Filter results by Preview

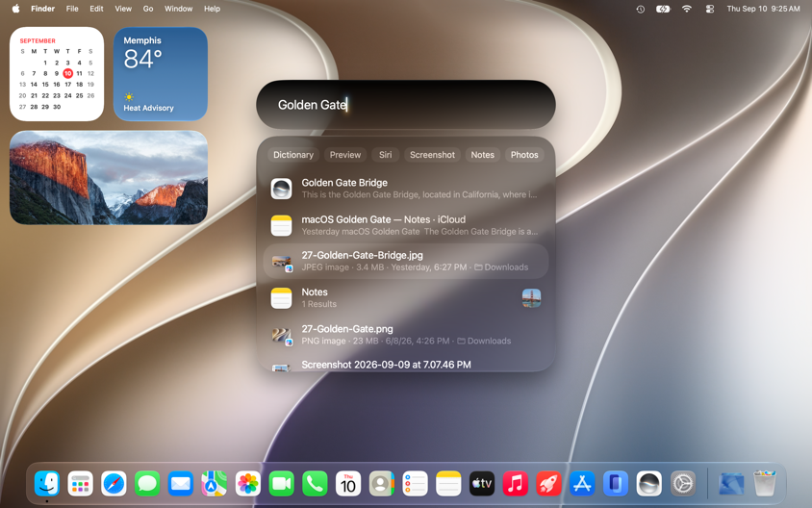tap(344, 155)
